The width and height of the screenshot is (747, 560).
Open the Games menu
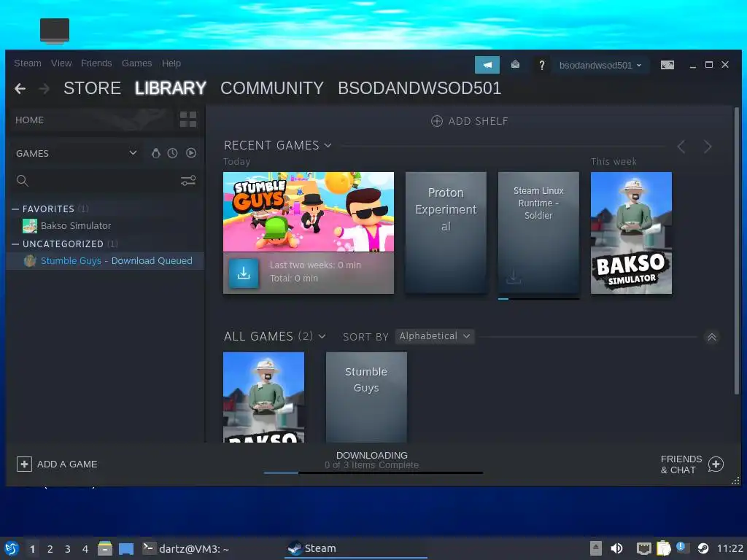point(136,63)
